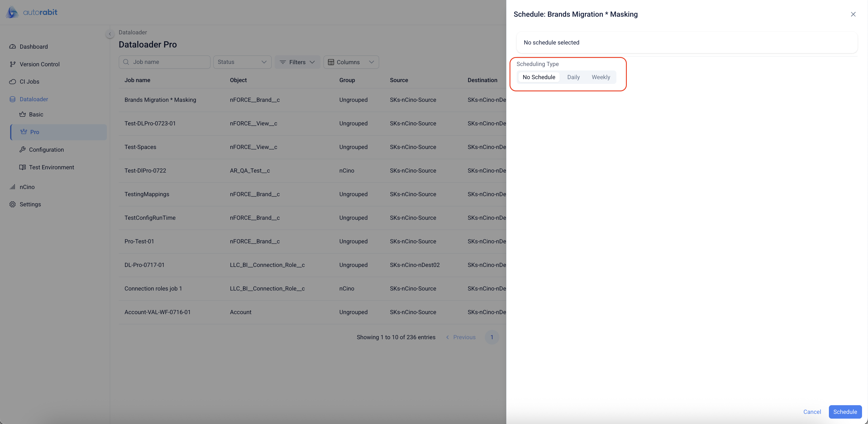Click the Cancel link
Screen dimensions: 868x424
(x=812, y=412)
